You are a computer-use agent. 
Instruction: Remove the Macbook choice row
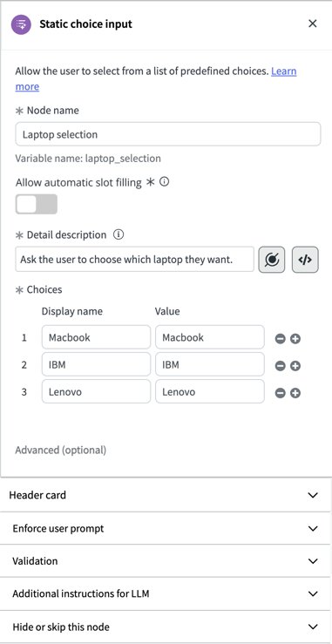click(281, 339)
